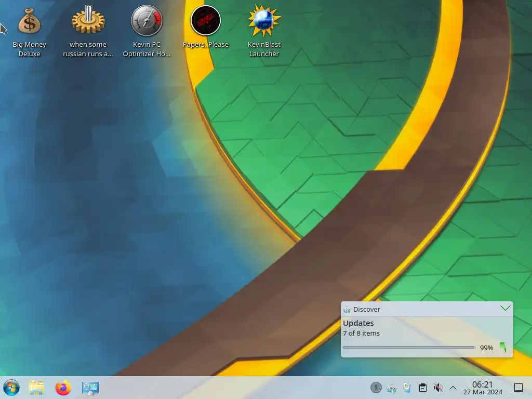The image size is (532, 399).
Task: Click the Discover icon in notification header
Action: (347, 310)
